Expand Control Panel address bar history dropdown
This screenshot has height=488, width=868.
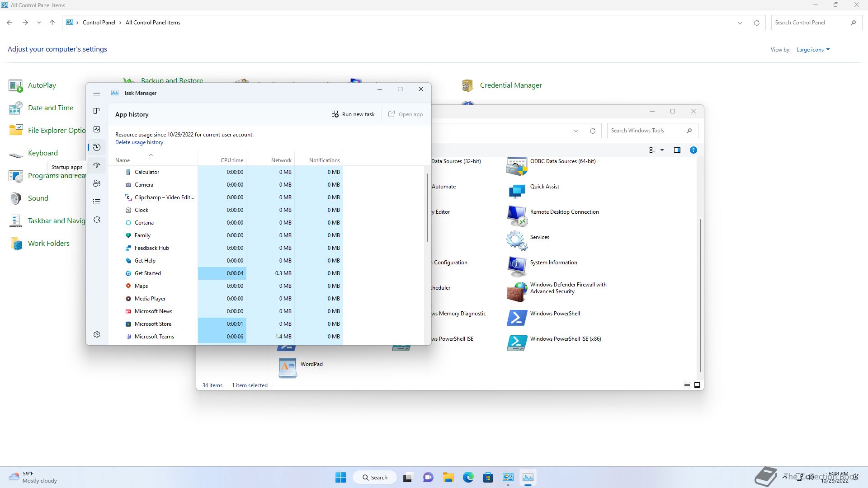point(740,23)
